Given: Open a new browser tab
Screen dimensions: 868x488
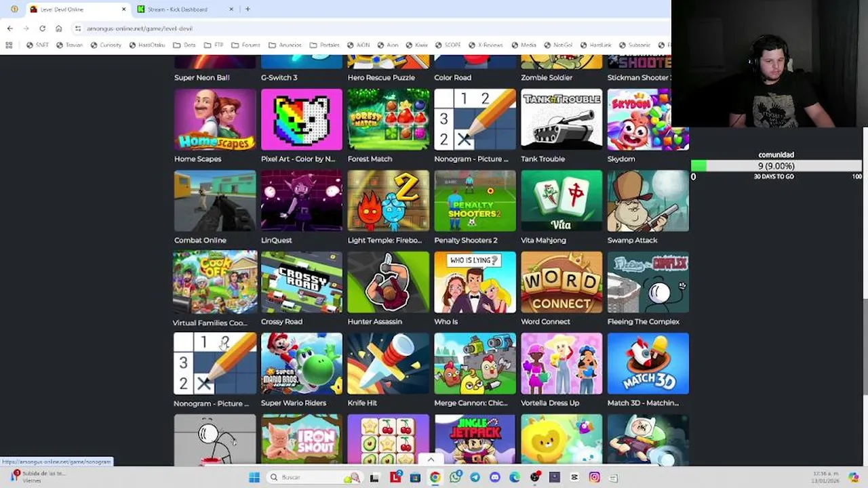Looking at the screenshot, I should (248, 9).
